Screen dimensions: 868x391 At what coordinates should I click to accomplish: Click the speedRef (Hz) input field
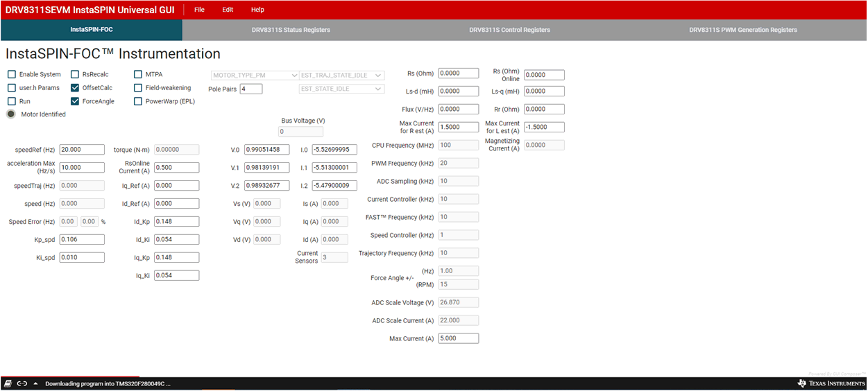(82, 150)
